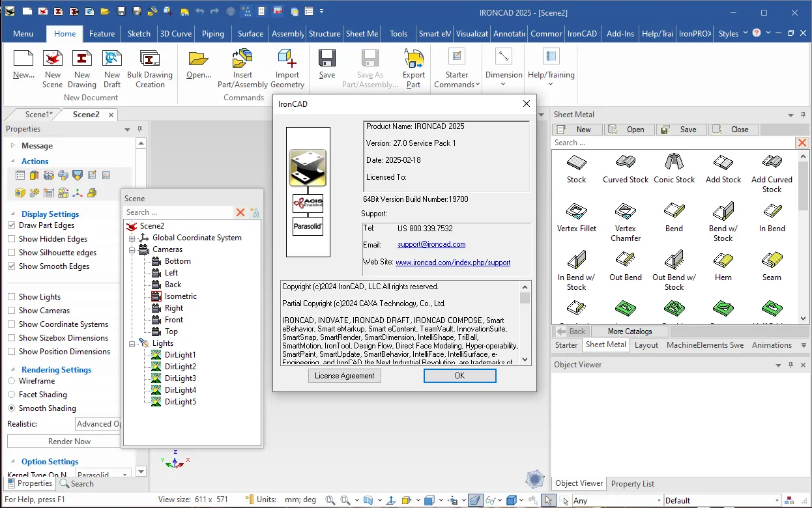
Task: Click the Open folder icon
Action: point(198,59)
